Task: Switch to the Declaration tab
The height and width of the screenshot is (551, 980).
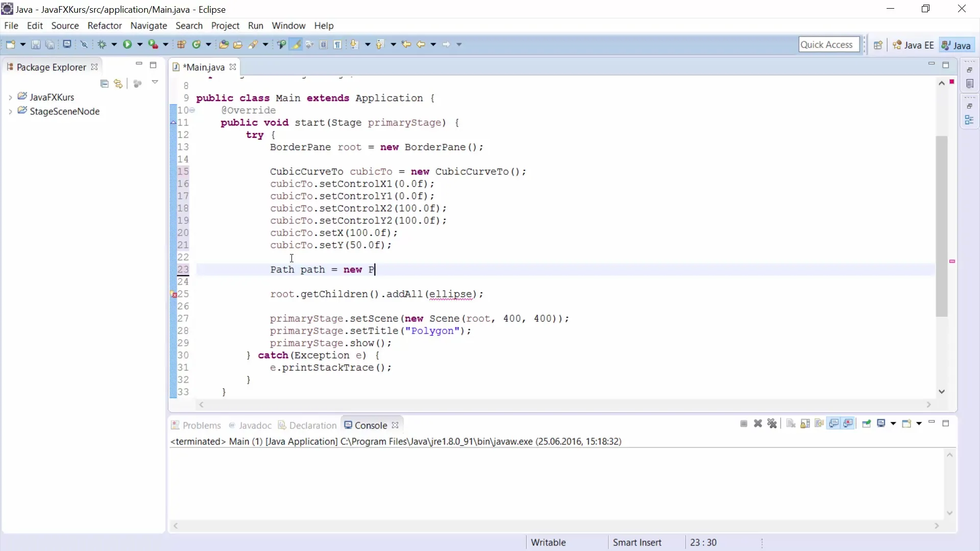Action: 307,425
